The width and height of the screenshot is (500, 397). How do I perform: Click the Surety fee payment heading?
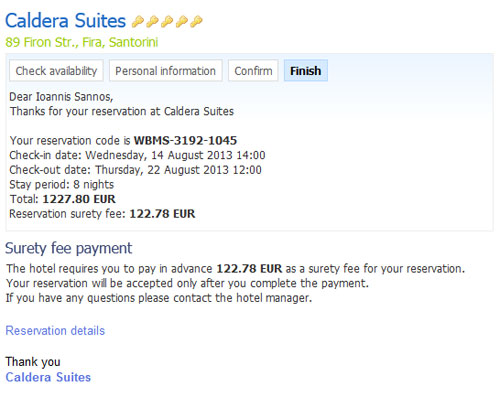coord(69,249)
